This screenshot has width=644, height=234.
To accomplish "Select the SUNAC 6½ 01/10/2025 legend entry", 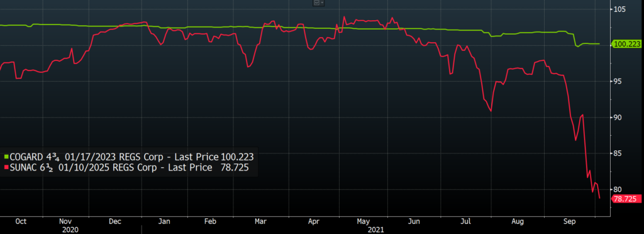I will point(126,167).
